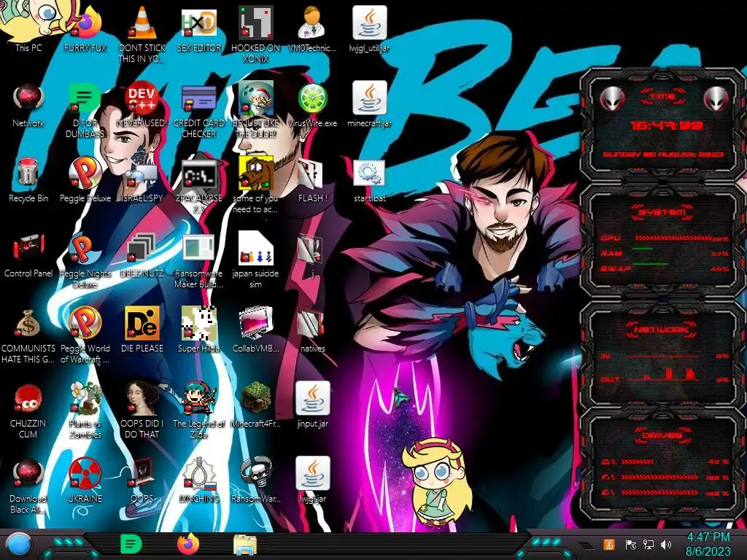The image size is (747, 560).
Task: Select the OOPS laptop icon
Action: pyautogui.click(x=142, y=473)
